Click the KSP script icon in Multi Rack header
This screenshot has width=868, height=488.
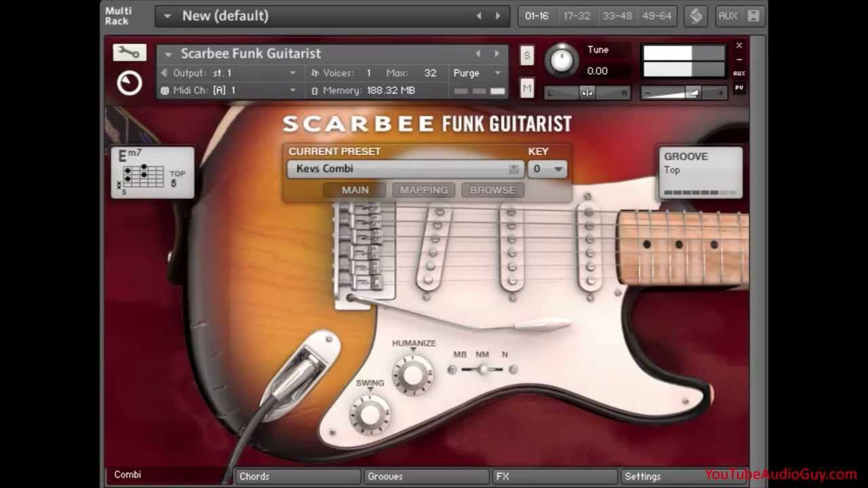[x=696, y=16]
